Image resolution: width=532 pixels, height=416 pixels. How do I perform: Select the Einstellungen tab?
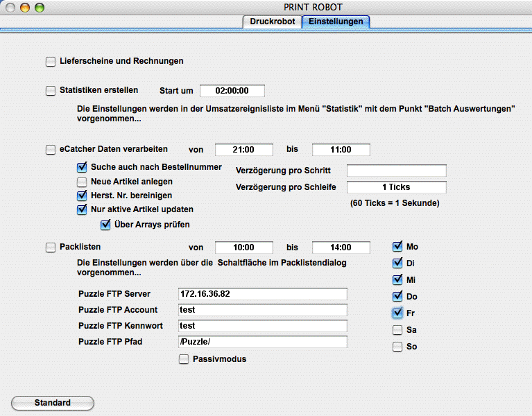(336, 21)
